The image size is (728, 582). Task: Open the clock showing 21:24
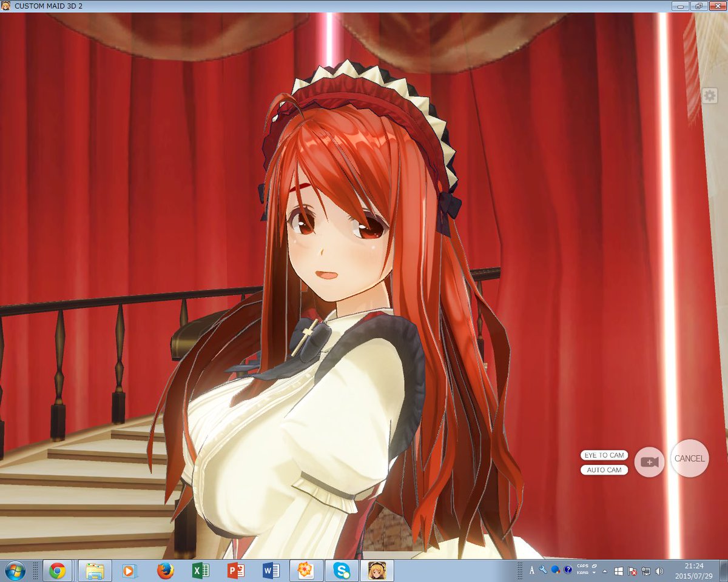pyautogui.click(x=695, y=570)
